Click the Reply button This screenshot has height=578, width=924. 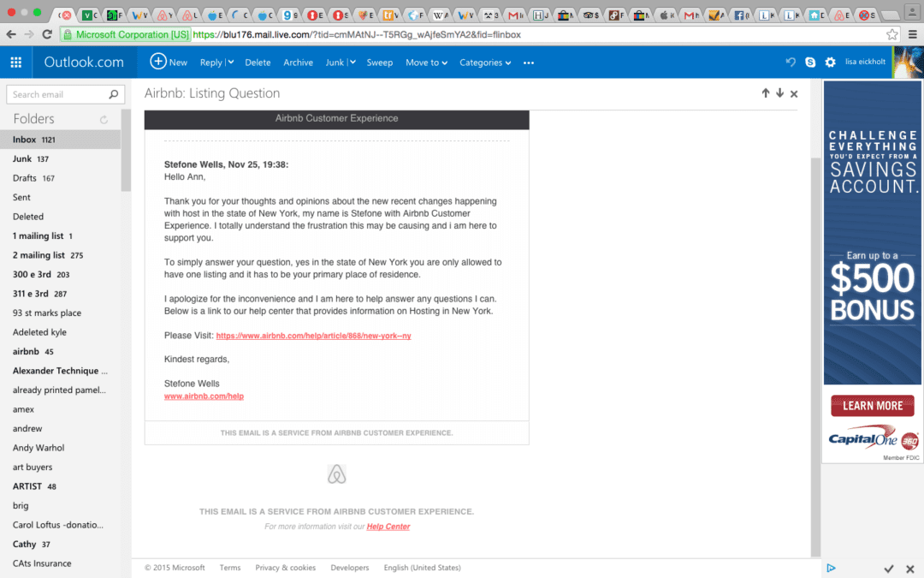211,63
